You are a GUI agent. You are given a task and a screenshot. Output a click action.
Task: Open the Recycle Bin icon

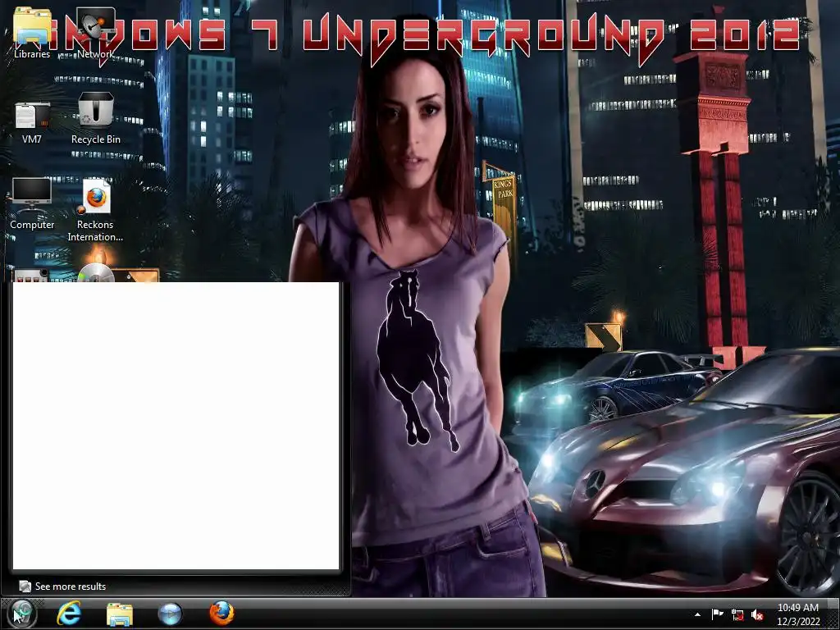pyautogui.click(x=95, y=118)
